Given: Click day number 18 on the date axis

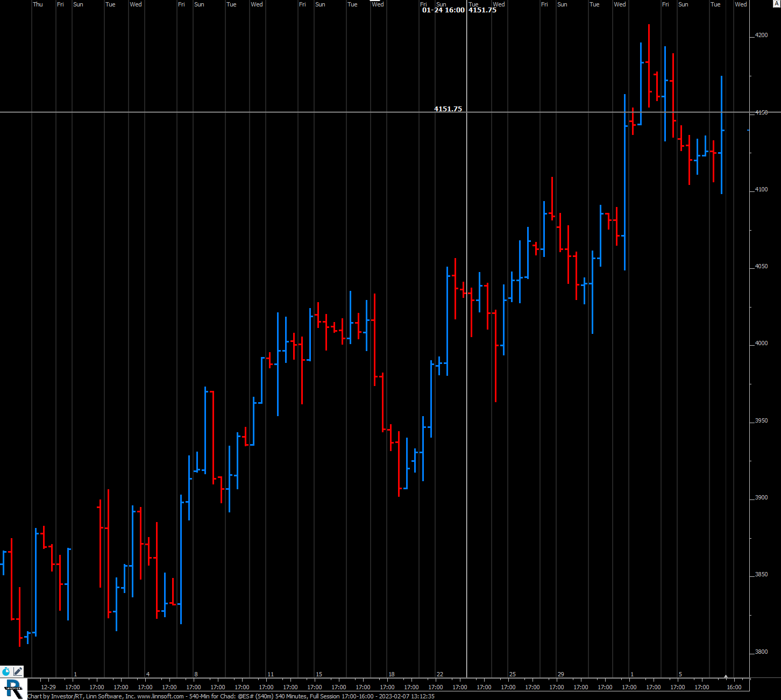Looking at the screenshot, I should click(x=392, y=674).
